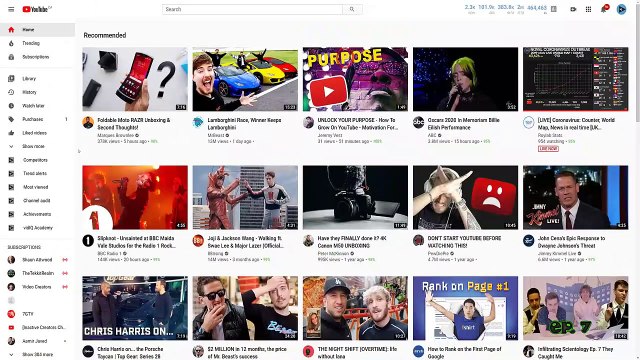
Task: Open vidIQ Academy icon
Action: [x=11, y=228]
